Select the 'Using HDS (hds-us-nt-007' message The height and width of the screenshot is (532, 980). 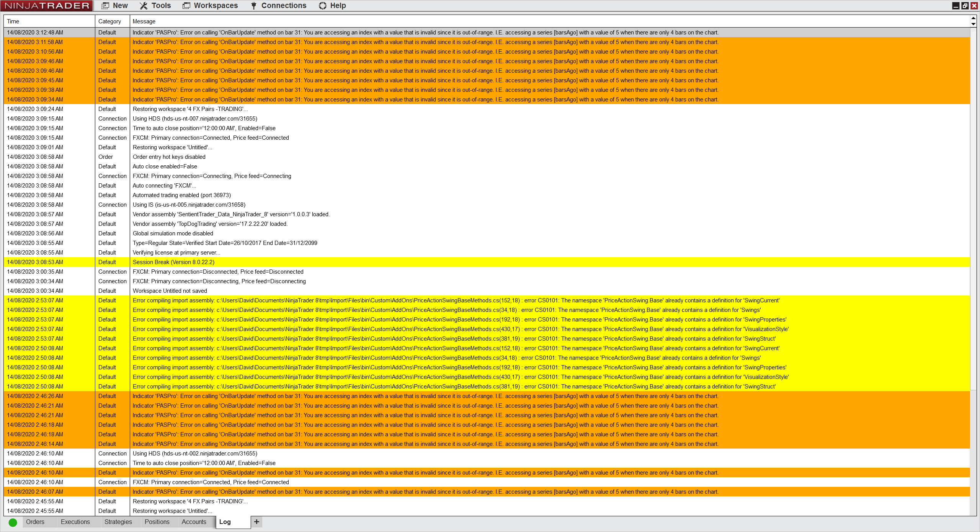[x=195, y=119]
